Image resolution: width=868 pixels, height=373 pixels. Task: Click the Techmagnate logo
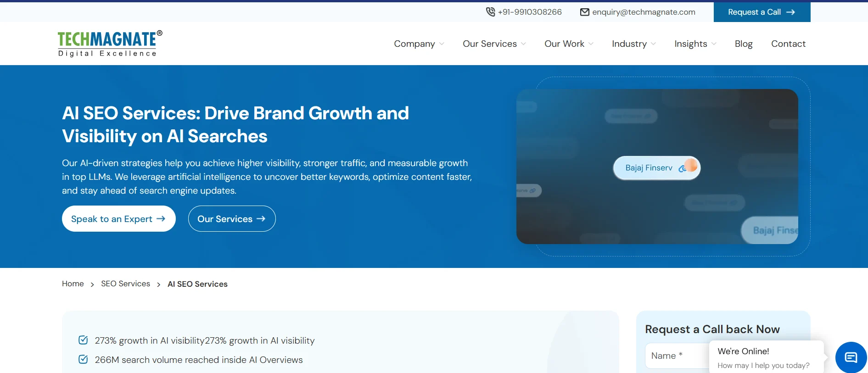pos(110,44)
